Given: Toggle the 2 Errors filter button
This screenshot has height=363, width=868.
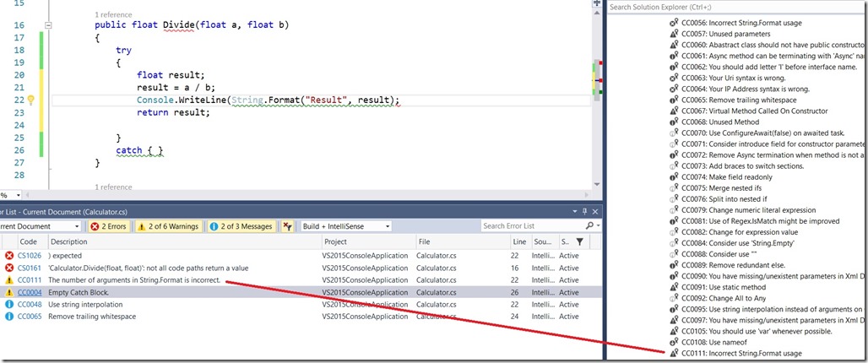Looking at the screenshot, I should 108,226.
